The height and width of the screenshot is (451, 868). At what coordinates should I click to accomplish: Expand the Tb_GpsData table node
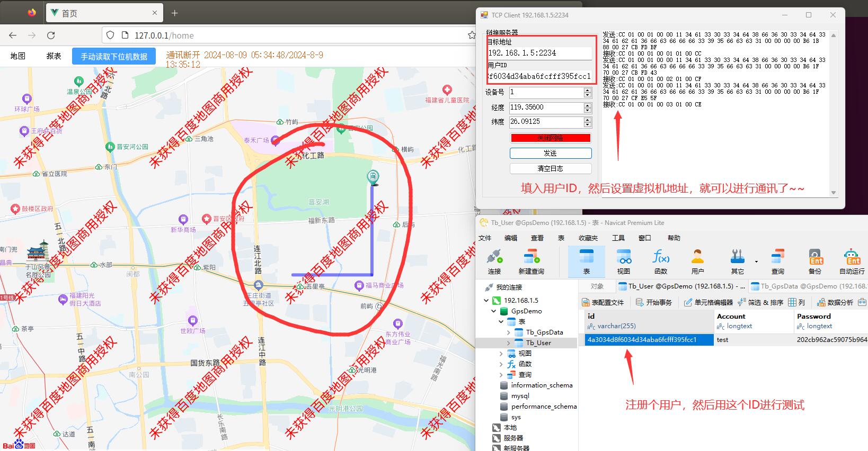coord(509,332)
